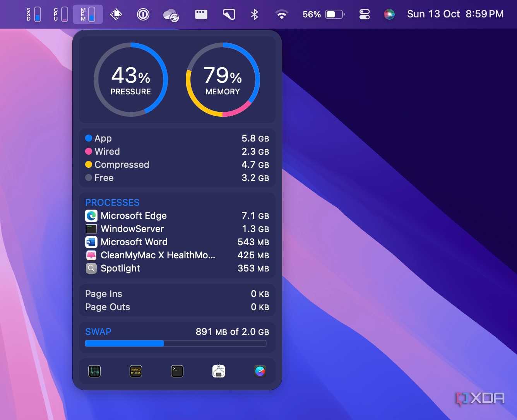This screenshot has width=517, height=420.
Task: Click the 56% battery indicator
Action: tap(324, 15)
